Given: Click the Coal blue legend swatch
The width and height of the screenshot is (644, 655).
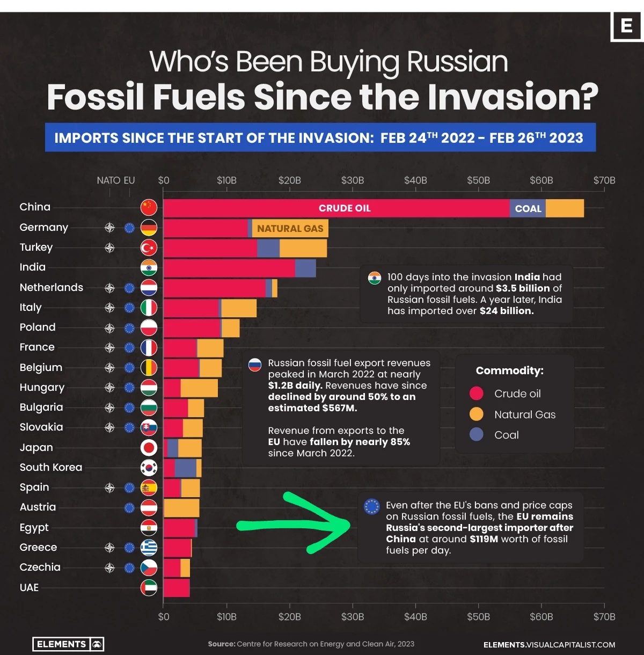Looking at the screenshot, I should (477, 435).
